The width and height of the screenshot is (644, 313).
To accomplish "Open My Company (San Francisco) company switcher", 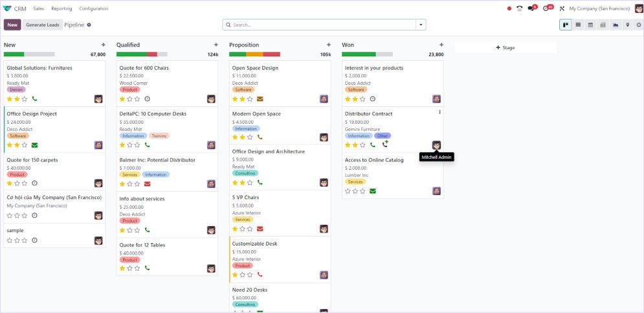I will pos(599,8).
